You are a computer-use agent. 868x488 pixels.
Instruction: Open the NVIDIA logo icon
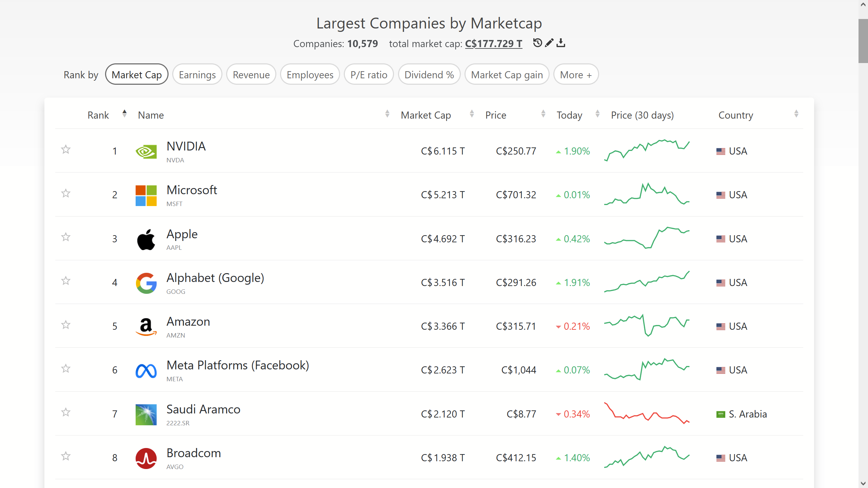146,151
